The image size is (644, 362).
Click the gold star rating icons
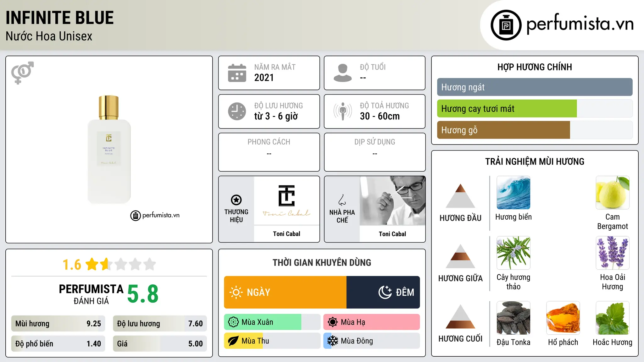click(121, 264)
